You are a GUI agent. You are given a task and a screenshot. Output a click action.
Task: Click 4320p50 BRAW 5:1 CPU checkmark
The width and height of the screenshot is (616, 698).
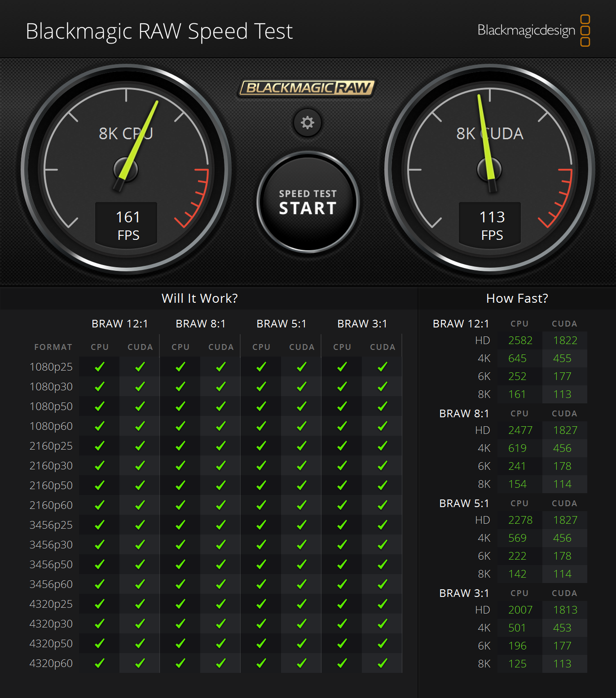pyautogui.click(x=261, y=644)
